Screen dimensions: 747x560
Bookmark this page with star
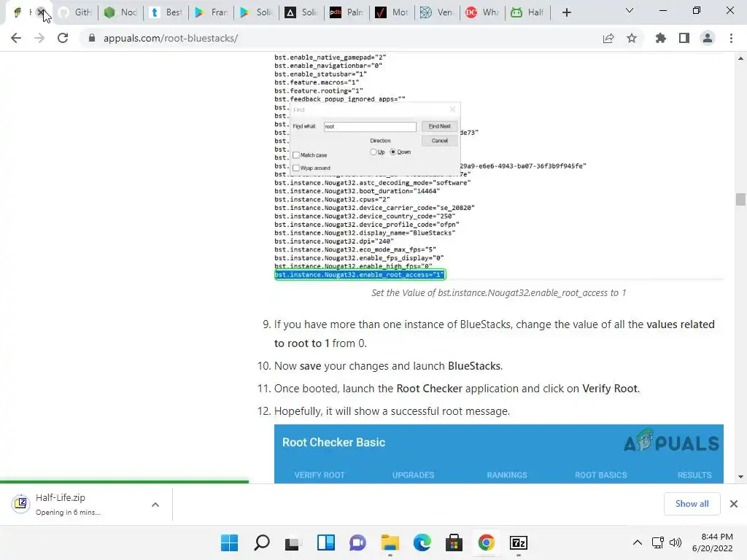click(x=632, y=38)
